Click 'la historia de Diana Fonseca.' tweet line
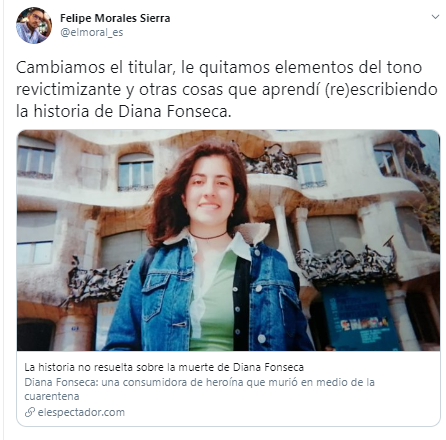The image size is (446, 440). point(123,111)
